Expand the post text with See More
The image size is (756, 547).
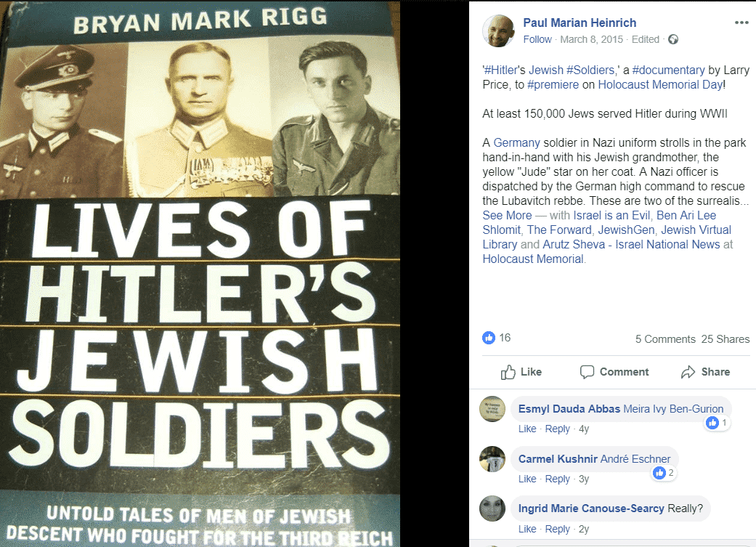point(507,215)
